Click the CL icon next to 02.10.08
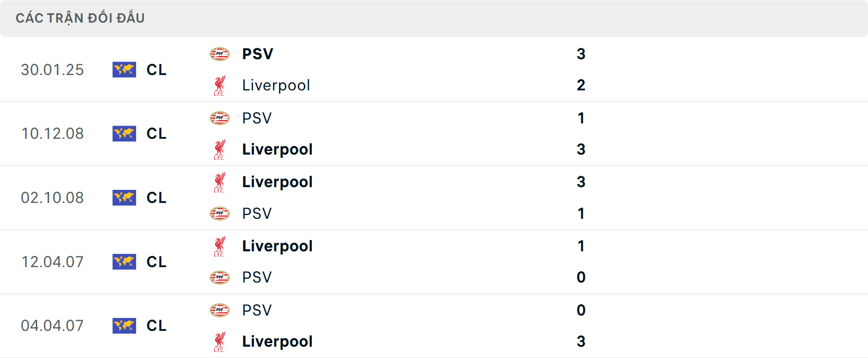 coord(124,198)
